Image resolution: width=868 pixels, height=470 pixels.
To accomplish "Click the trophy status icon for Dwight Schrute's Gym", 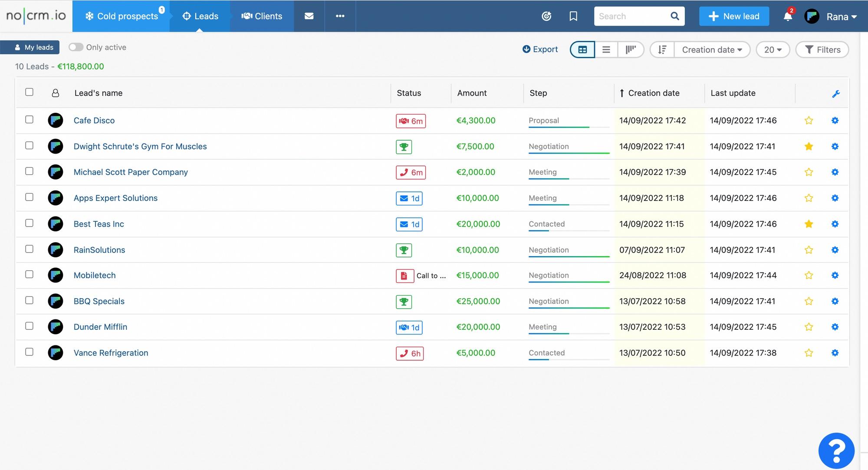I will coord(403,146).
